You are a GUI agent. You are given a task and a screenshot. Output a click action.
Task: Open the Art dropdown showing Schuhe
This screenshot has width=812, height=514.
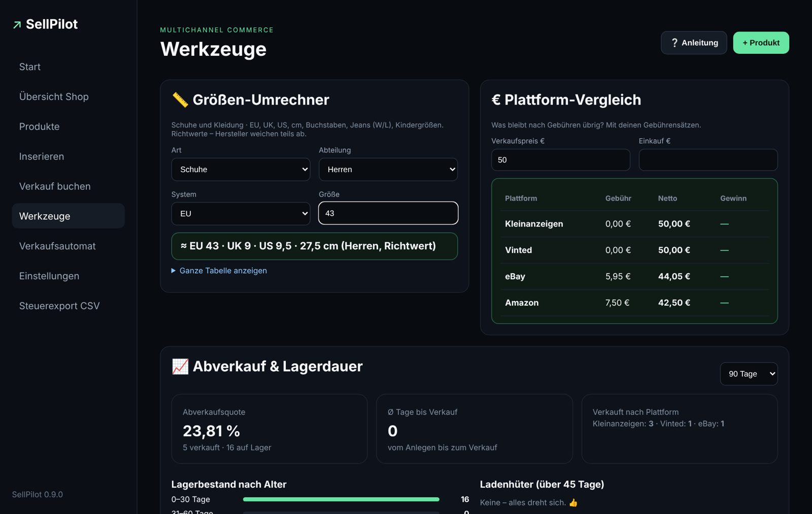pos(241,169)
